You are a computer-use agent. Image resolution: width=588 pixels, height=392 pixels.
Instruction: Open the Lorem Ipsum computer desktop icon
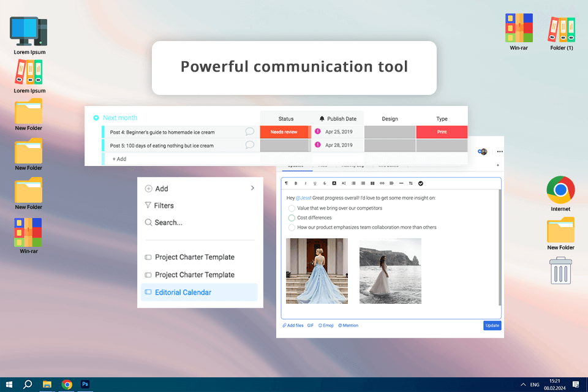(x=29, y=36)
